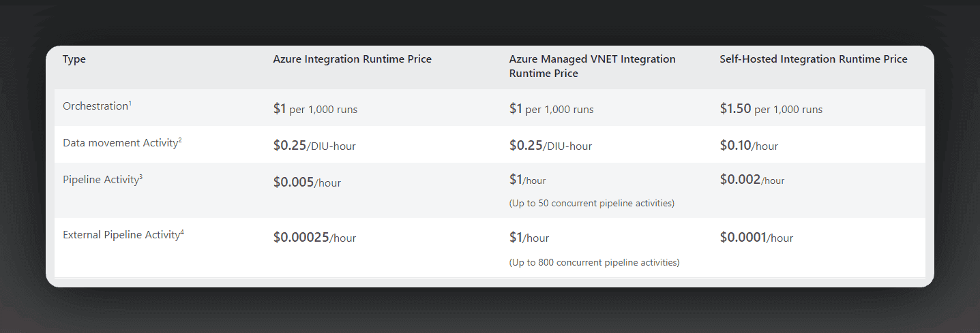Click the Azure Integration Runtime Orchestration price
Viewport: 980px width, 333px height.
(315, 109)
